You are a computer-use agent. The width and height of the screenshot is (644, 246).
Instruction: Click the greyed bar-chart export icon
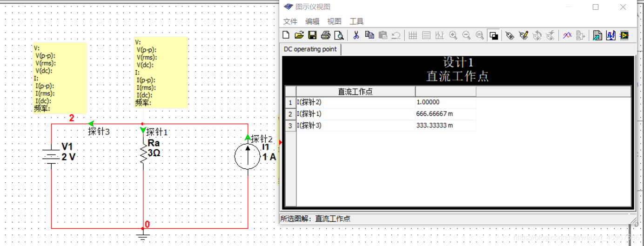pos(580,35)
